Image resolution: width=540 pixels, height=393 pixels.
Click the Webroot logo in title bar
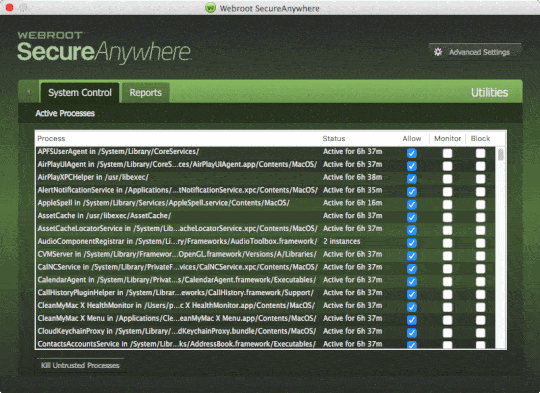click(x=210, y=8)
